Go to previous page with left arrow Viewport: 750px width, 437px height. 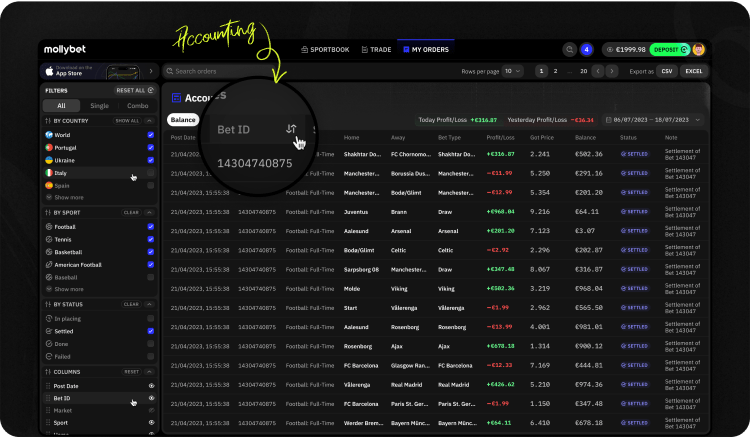click(599, 71)
